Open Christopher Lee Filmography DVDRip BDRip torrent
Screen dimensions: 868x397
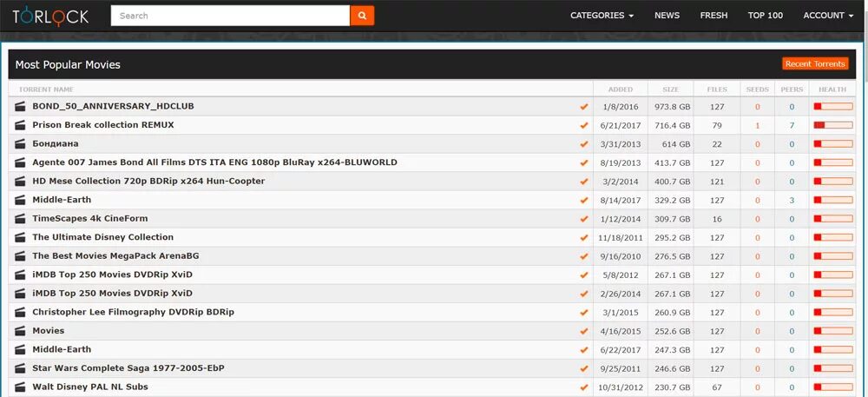(x=133, y=312)
